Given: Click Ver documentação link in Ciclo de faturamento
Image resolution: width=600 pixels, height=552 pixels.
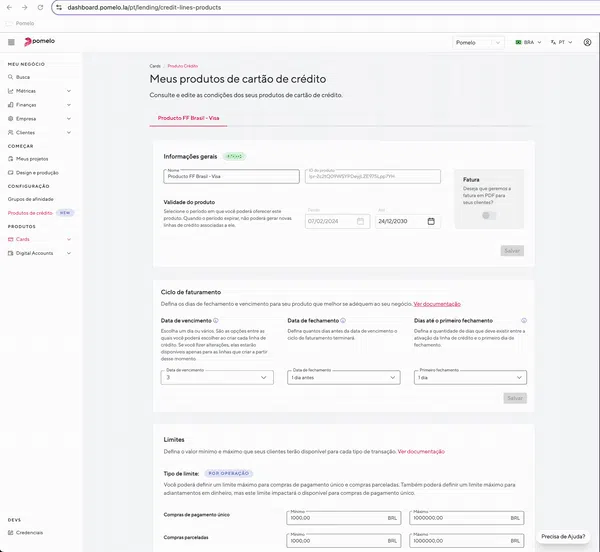Looking at the screenshot, I should 437,303.
